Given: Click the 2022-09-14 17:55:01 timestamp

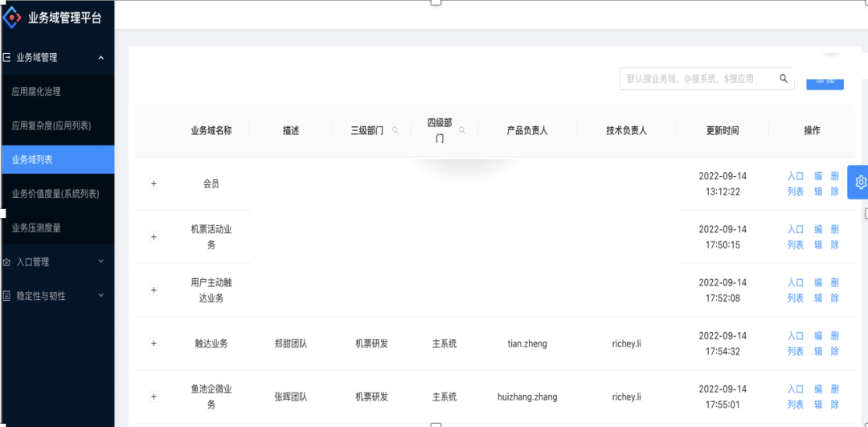Looking at the screenshot, I should [x=723, y=396].
